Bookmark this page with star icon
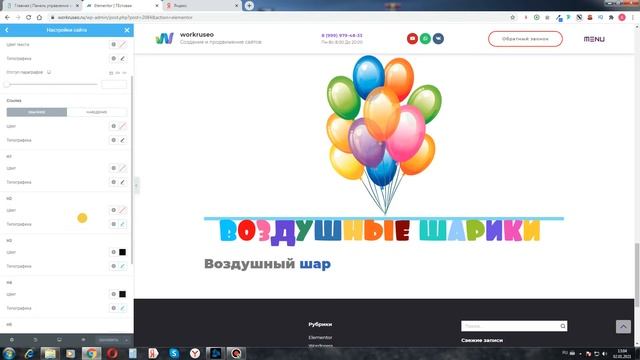This screenshot has width=640, height=360. point(513,18)
